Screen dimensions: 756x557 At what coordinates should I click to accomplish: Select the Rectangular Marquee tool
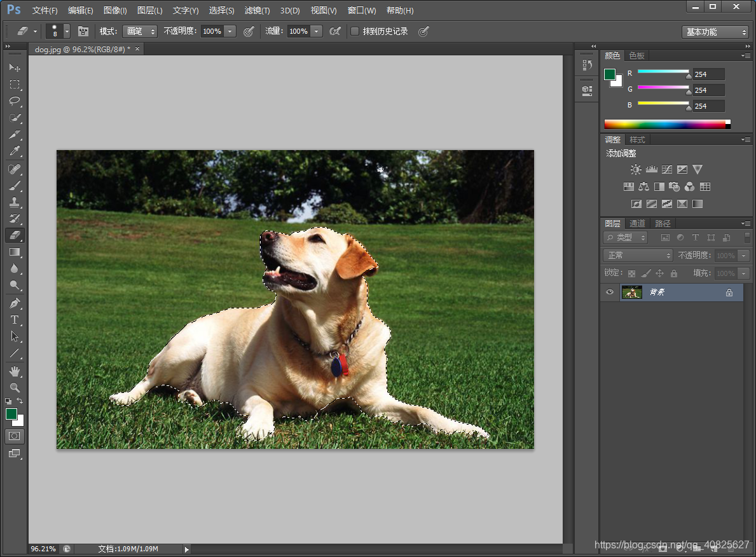15,85
